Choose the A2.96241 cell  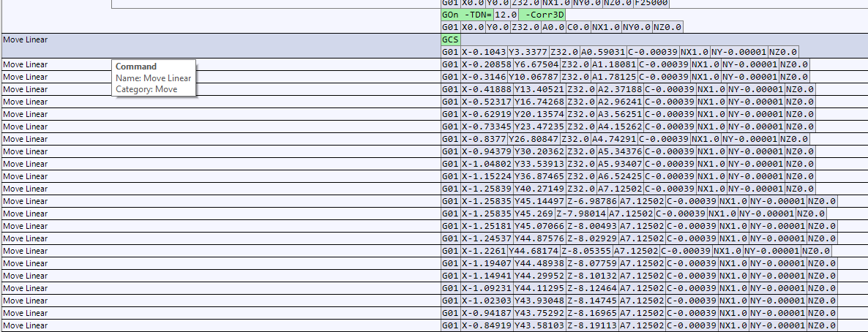tap(619, 102)
